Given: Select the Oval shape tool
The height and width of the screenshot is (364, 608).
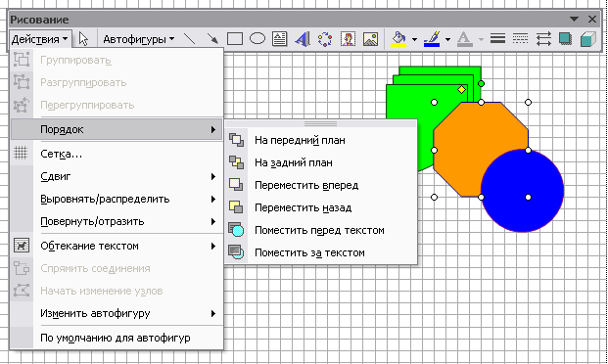Looking at the screenshot, I should pyautogui.click(x=257, y=39).
